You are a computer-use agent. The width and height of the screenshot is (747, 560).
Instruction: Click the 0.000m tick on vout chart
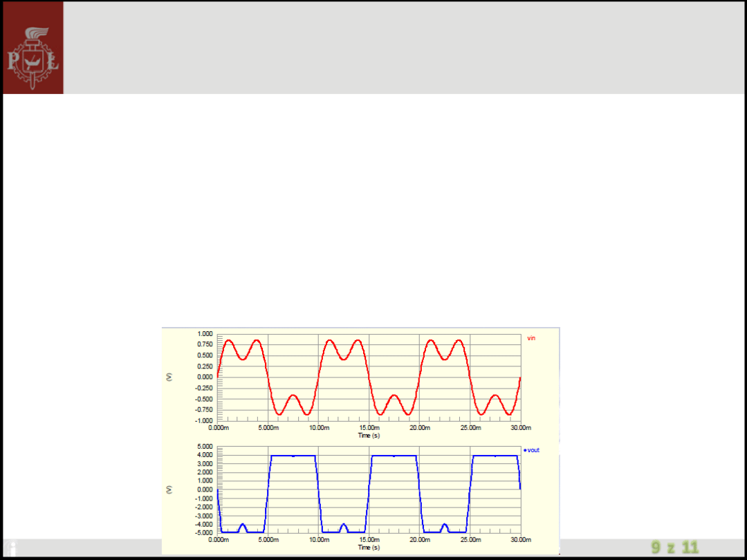pos(219,540)
